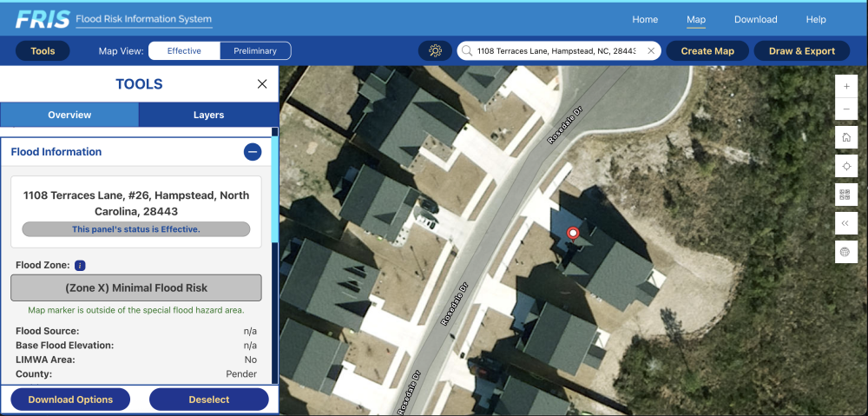Zoom out of the map

coord(846,109)
